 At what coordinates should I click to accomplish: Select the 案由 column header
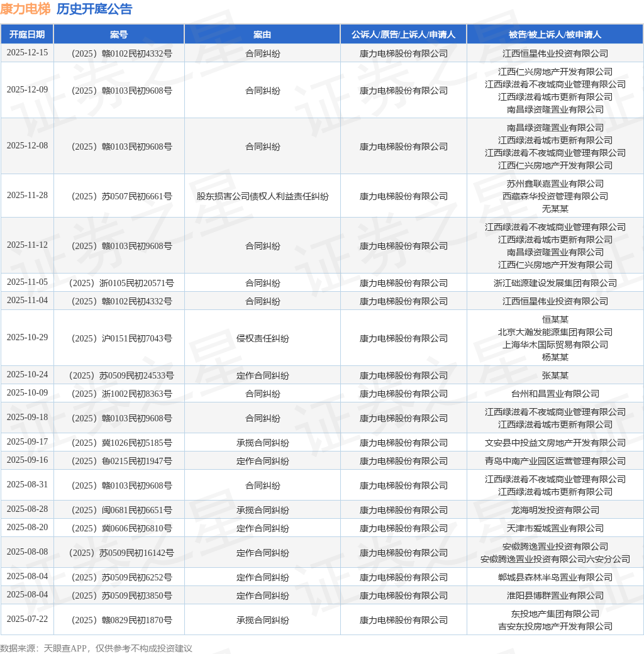262,35
